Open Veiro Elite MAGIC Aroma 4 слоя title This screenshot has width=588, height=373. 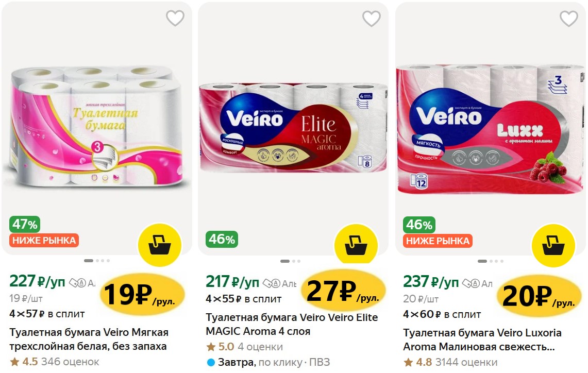tap(292, 324)
